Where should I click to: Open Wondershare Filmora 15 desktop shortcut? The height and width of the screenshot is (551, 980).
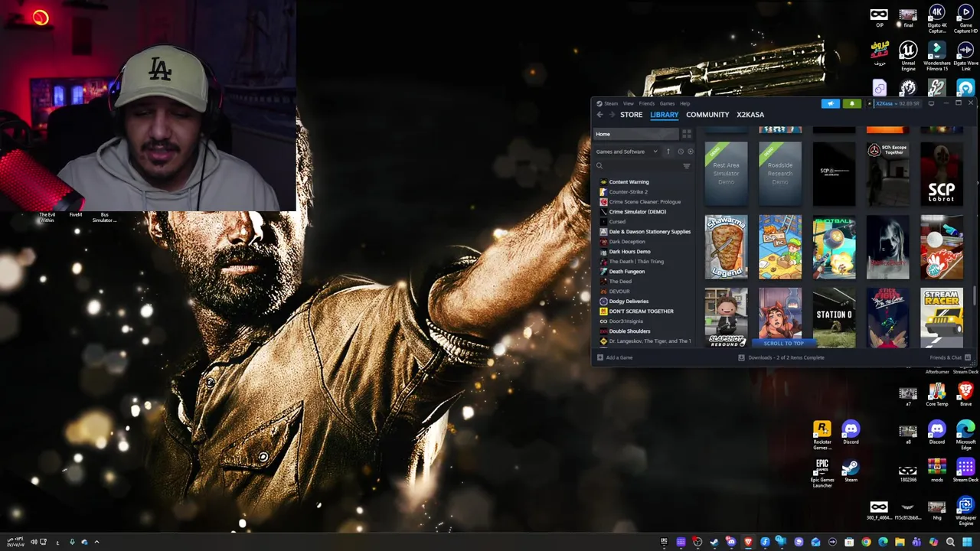[937, 56]
